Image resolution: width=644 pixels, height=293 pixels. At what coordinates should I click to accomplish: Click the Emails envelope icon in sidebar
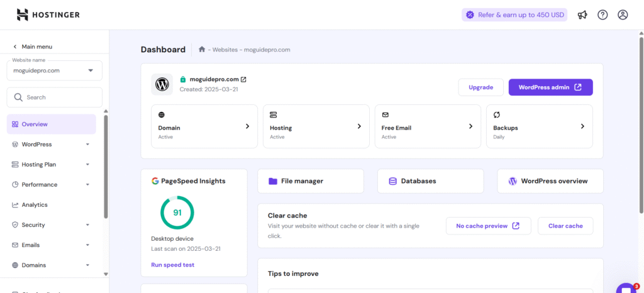[15, 245]
